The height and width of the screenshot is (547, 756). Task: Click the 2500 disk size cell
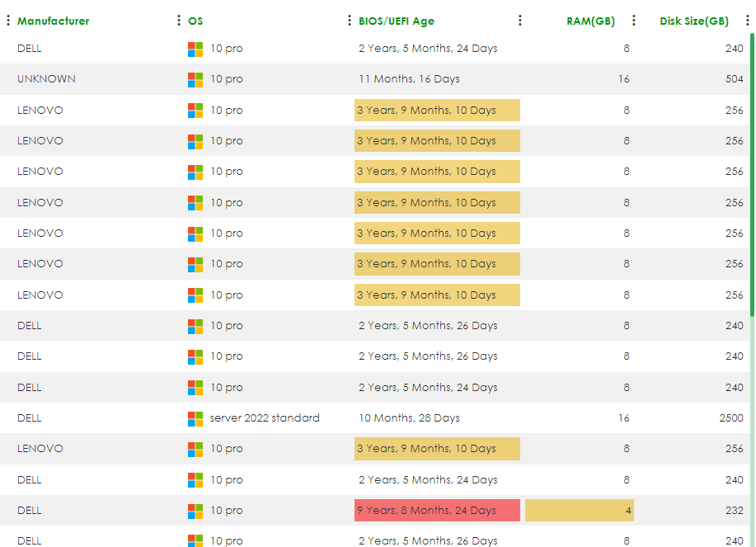tap(730, 418)
